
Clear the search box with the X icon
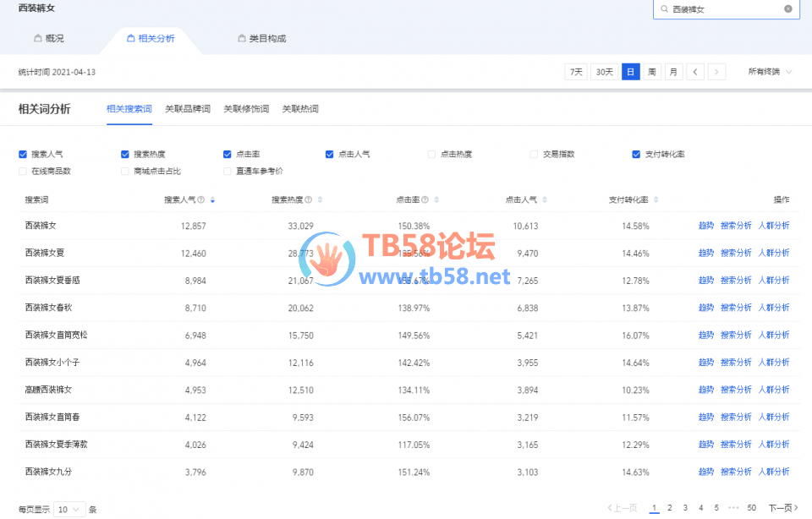[787, 8]
